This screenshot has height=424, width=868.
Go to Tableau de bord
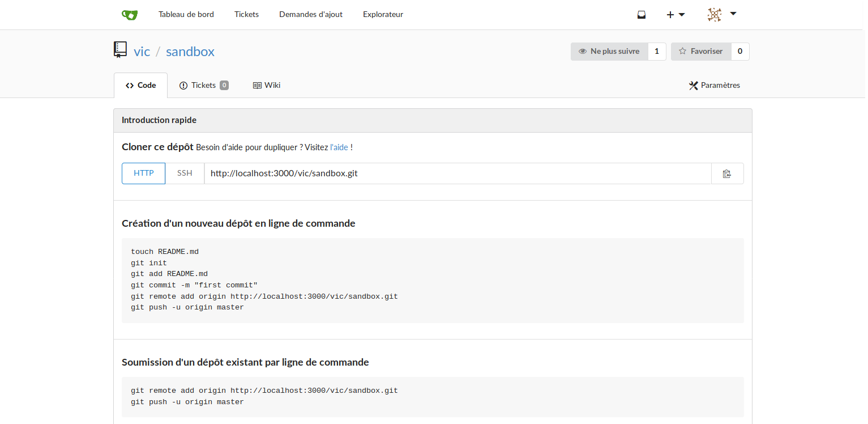[186, 15]
